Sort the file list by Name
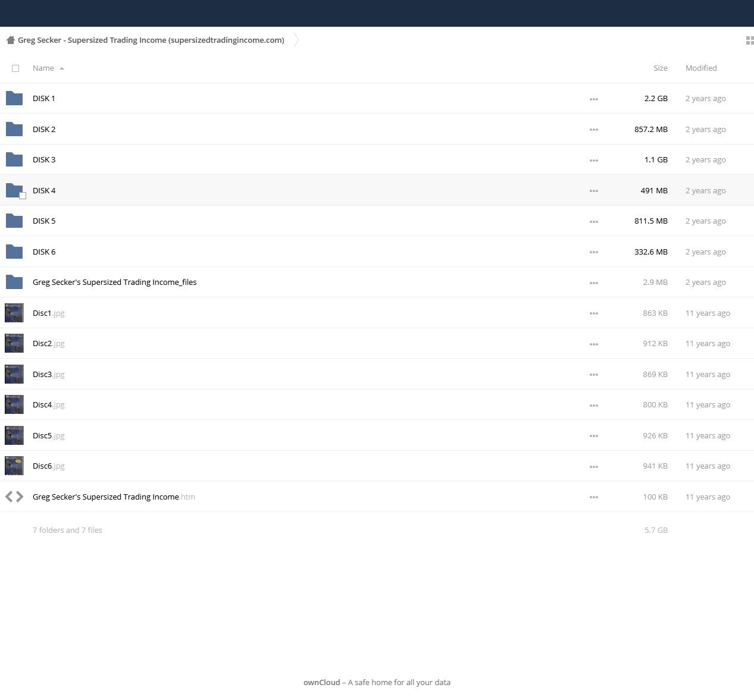This screenshot has width=754, height=700. pyautogui.click(x=43, y=68)
